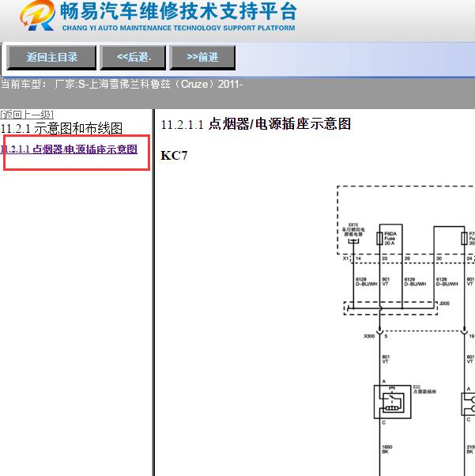Go forward with the >>前进 button
This screenshot has width=475, height=476.
[x=202, y=58]
